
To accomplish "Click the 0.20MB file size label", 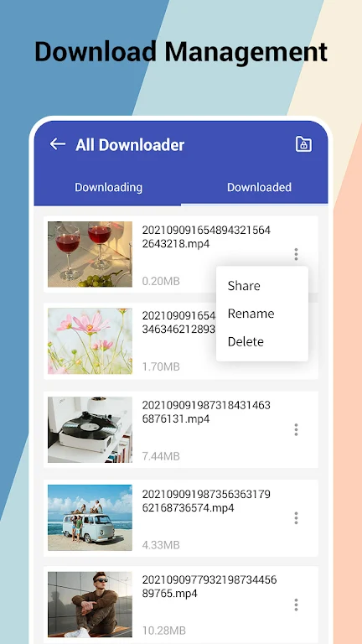I will coord(161,282).
